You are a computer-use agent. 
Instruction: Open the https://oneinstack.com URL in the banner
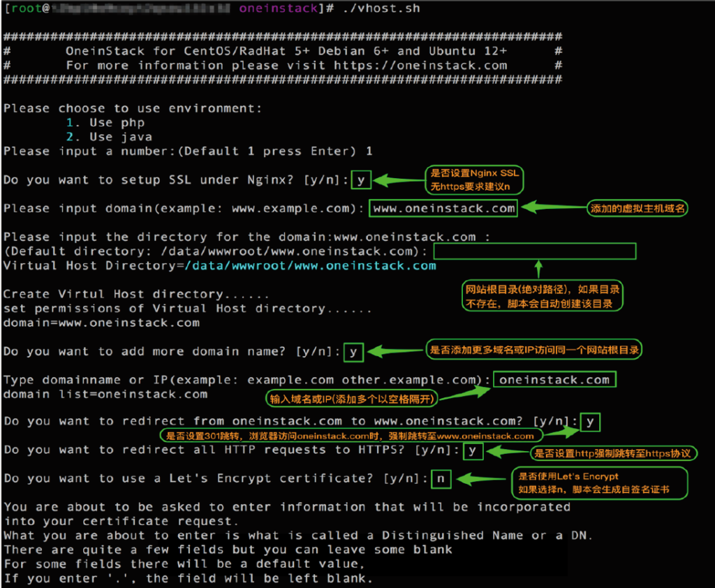coord(420,65)
